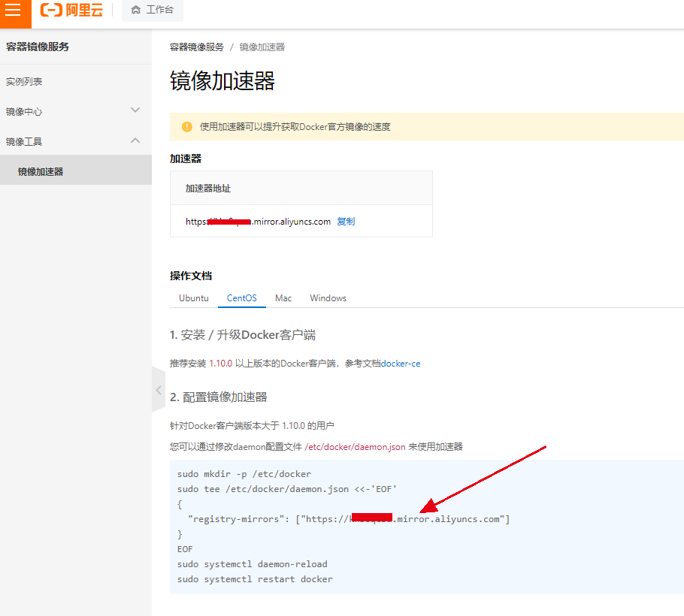Click the 镜像加速器 breadcrumb current page
This screenshot has width=684, height=616.
(x=262, y=47)
